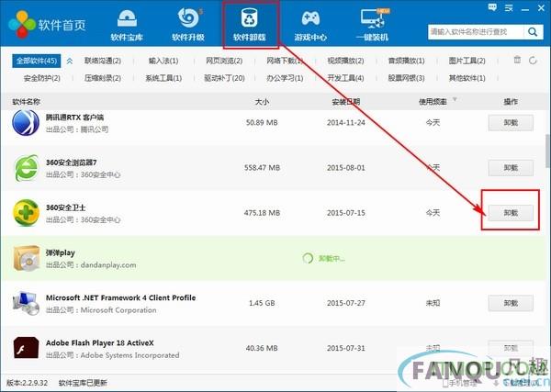This screenshot has width=551, height=392.
Task: Go to 软件升级 software updates
Action: (188, 26)
